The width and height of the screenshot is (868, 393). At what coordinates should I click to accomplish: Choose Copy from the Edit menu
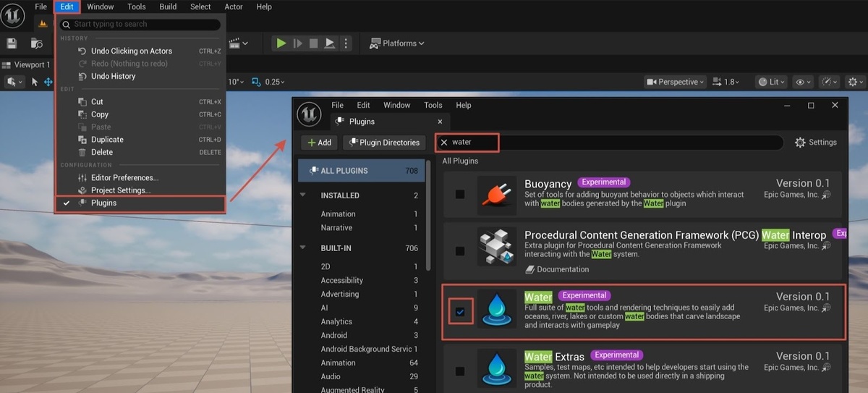pos(141,114)
